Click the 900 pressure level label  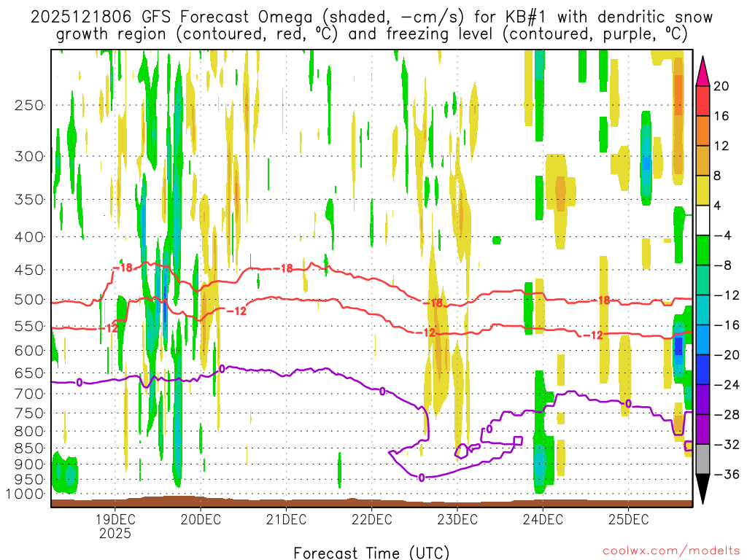pos(29,464)
